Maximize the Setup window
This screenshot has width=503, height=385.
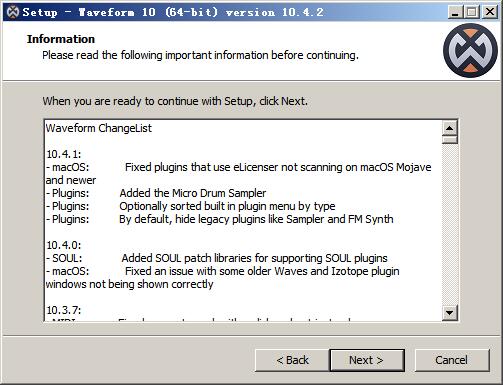[x=472, y=12]
